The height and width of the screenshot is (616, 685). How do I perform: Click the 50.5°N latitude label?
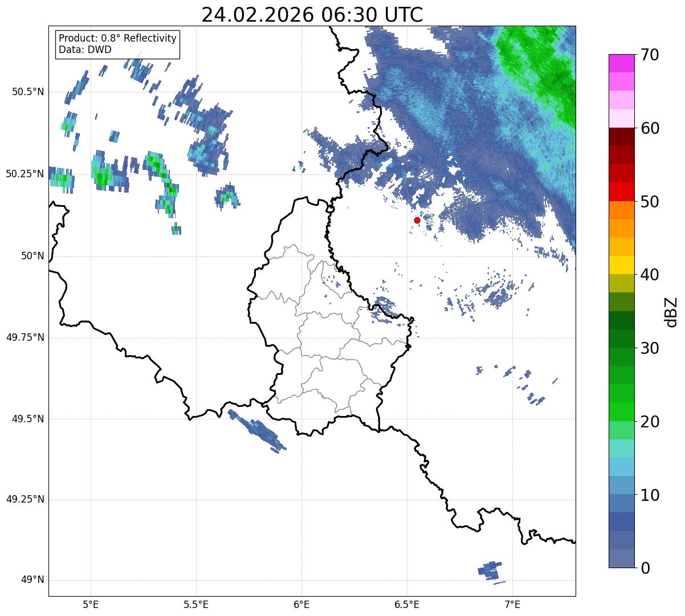point(27,92)
